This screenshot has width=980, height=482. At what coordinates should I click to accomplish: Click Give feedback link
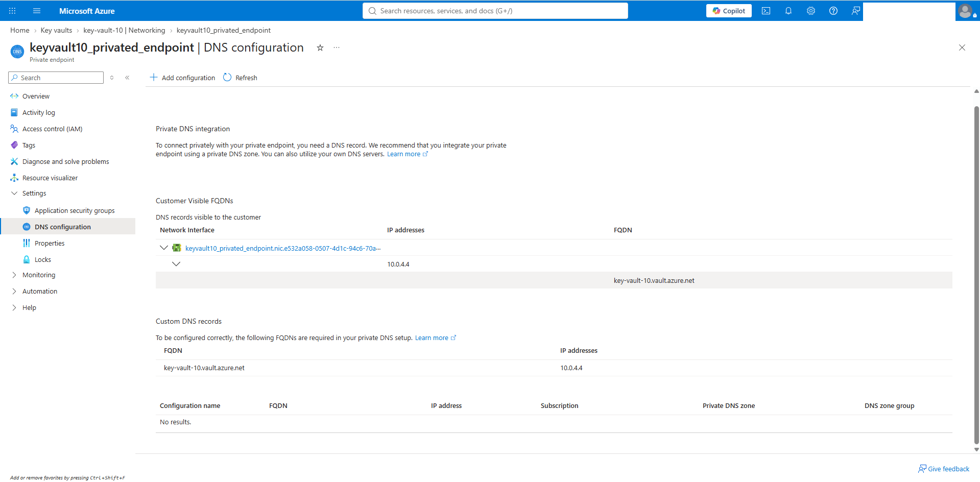[x=944, y=469]
